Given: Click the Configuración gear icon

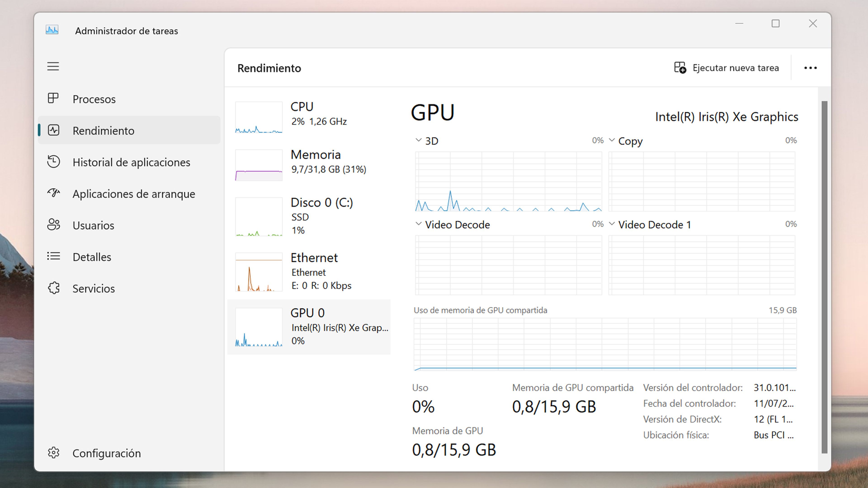Looking at the screenshot, I should [53, 453].
